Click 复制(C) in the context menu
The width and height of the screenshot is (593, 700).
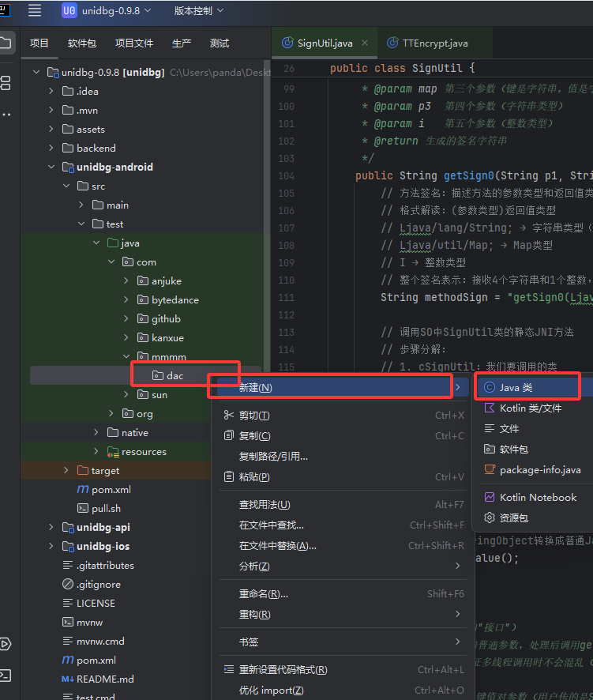tap(343, 435)
